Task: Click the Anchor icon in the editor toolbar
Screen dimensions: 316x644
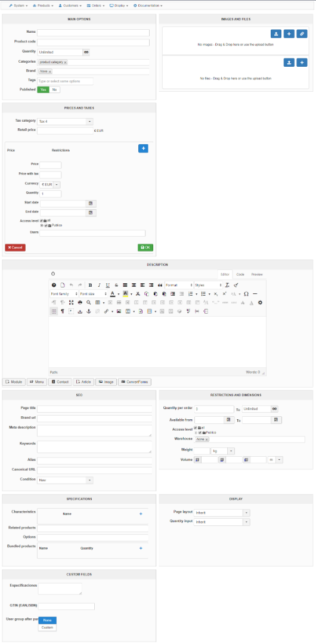Action: (88, 312)
